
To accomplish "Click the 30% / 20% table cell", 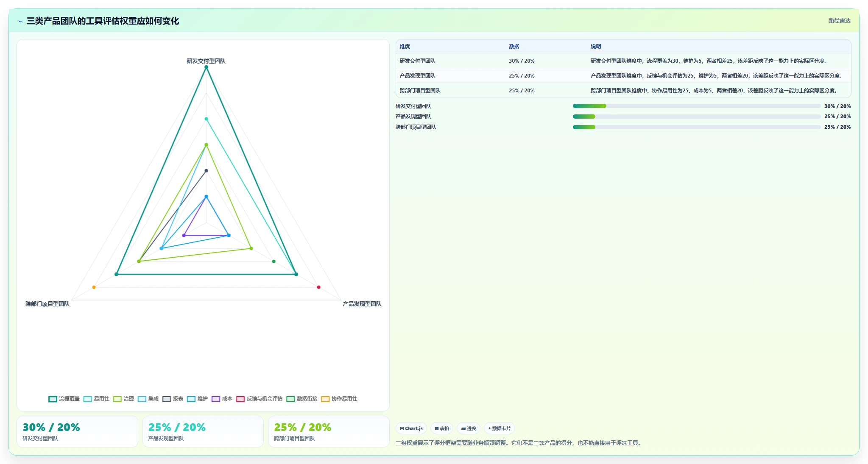I will [x=522, y=61].
